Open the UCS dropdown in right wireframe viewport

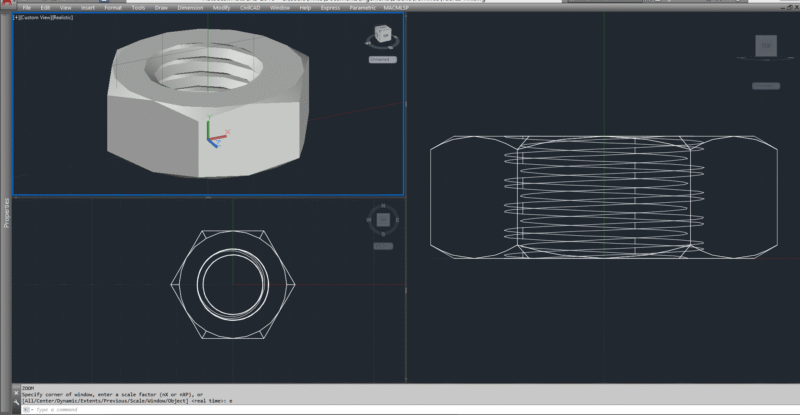pyautogui.click(x=766, y=86)
